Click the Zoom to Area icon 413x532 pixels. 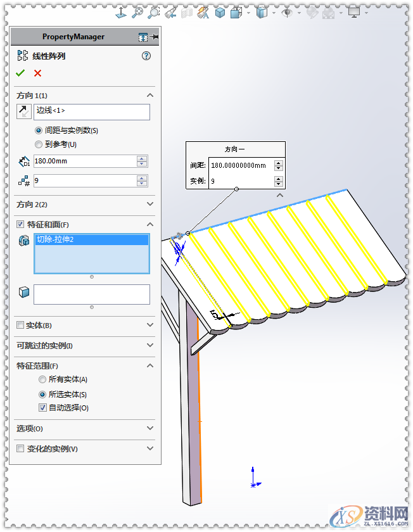click(x=154, y=13)
